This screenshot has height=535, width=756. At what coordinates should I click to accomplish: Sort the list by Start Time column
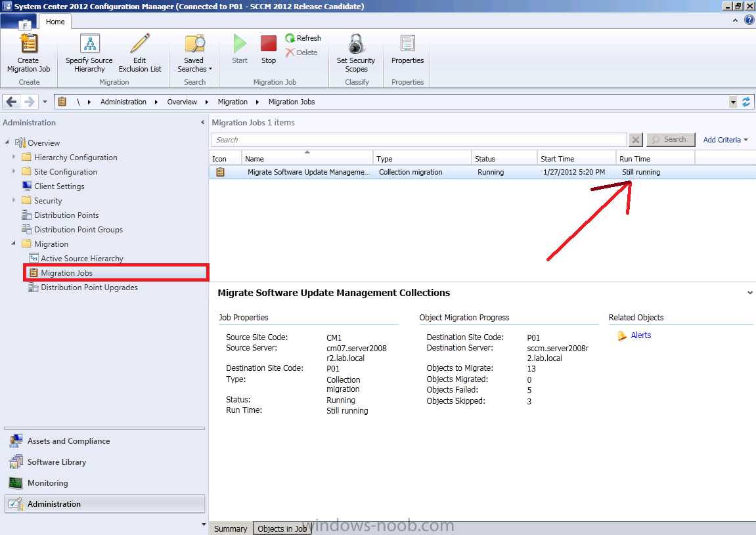click(576, 159)
